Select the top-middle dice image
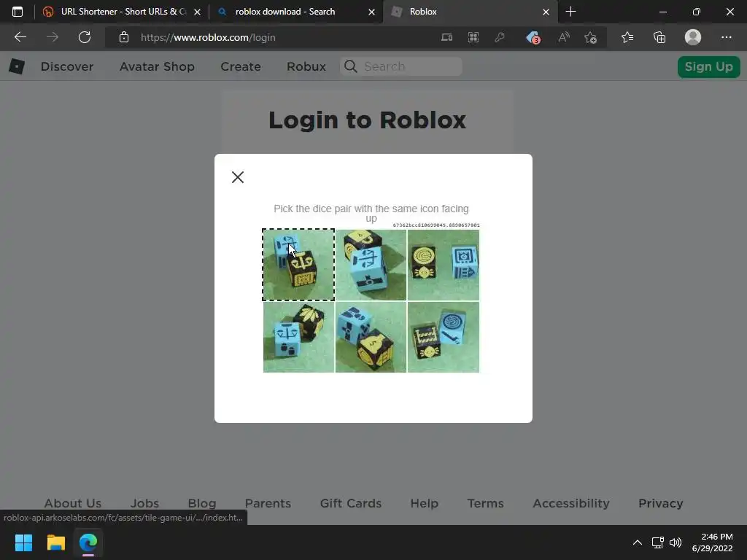This screenshot has height=560, width=747. click(x=371, y=265)
